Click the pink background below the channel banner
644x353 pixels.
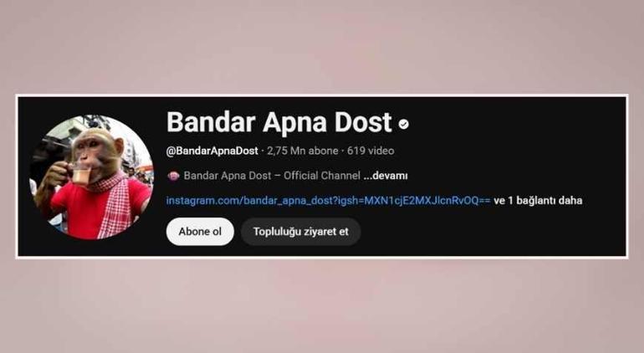[x=322, y=306]
